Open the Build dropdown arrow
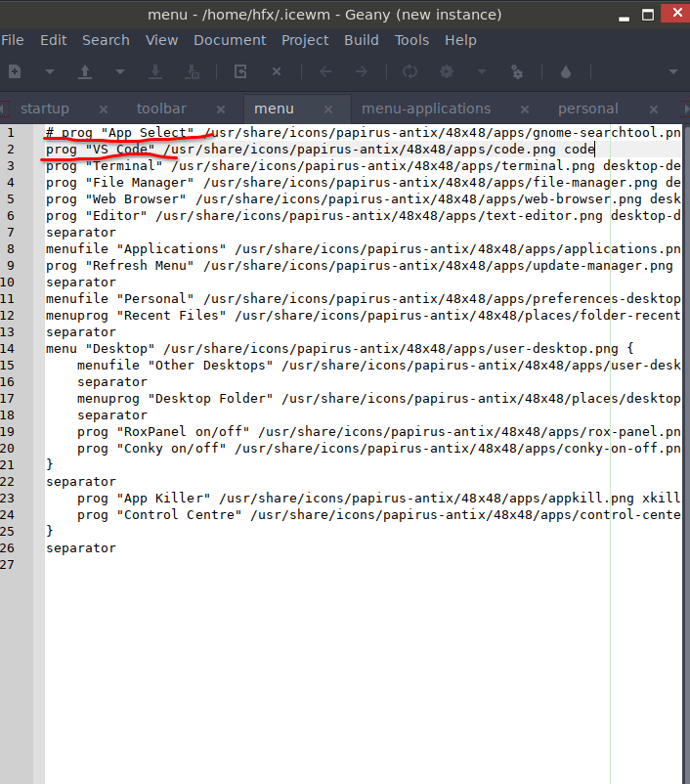The image size is (690, 784). click(482, 72)
